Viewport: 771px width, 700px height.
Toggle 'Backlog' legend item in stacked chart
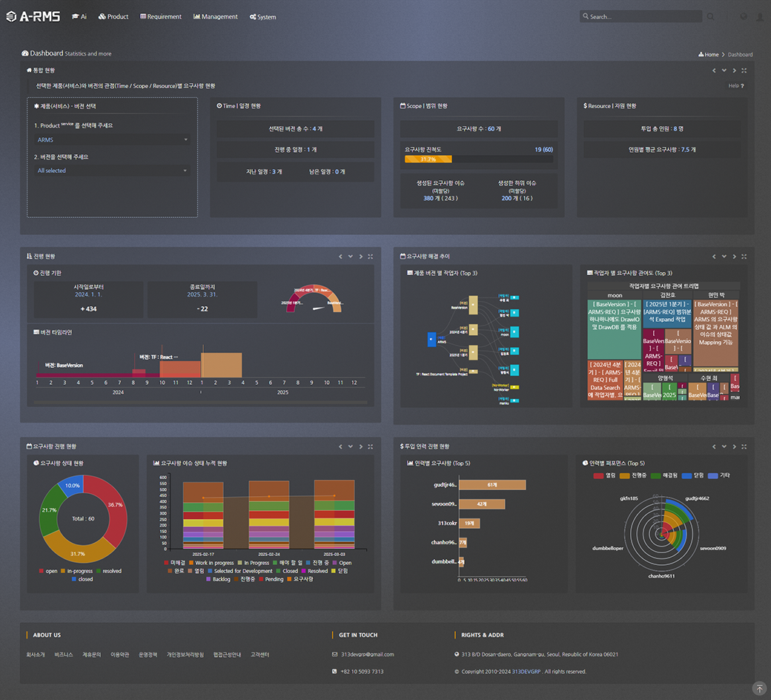[216, 579]
